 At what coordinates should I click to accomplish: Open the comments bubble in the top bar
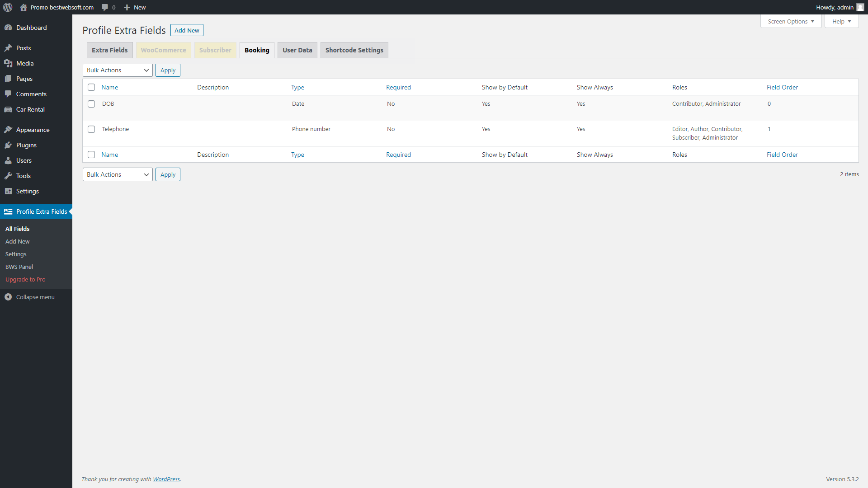coord(104,7)
